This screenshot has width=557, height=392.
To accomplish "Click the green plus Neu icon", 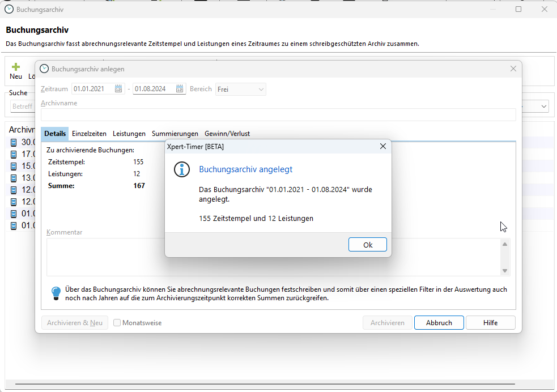I will 16,67.
